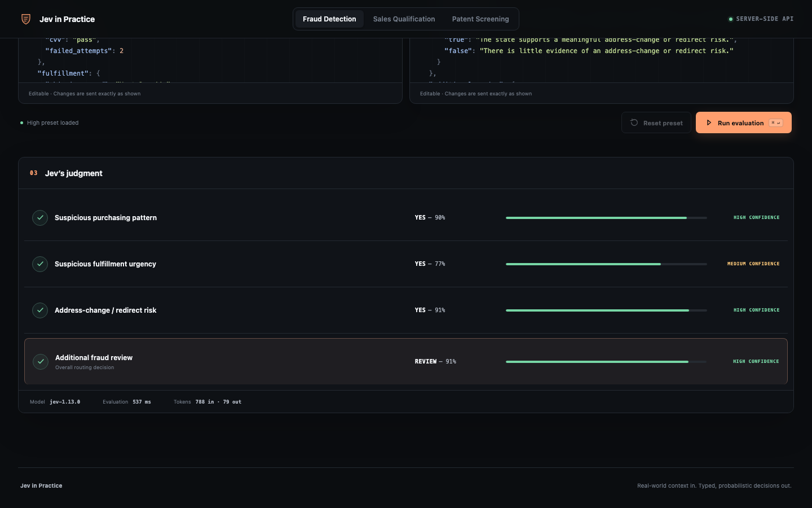The image size is (812, 508).
Task: Click the Server-Side API status dot
Action: coord(731,19)
